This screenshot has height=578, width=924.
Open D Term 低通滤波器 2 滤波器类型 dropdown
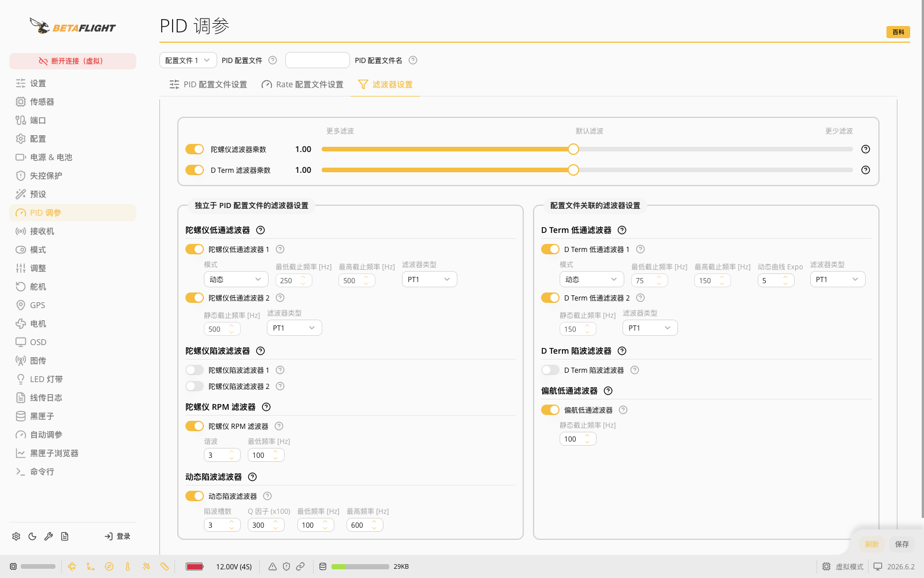(650, 328)
